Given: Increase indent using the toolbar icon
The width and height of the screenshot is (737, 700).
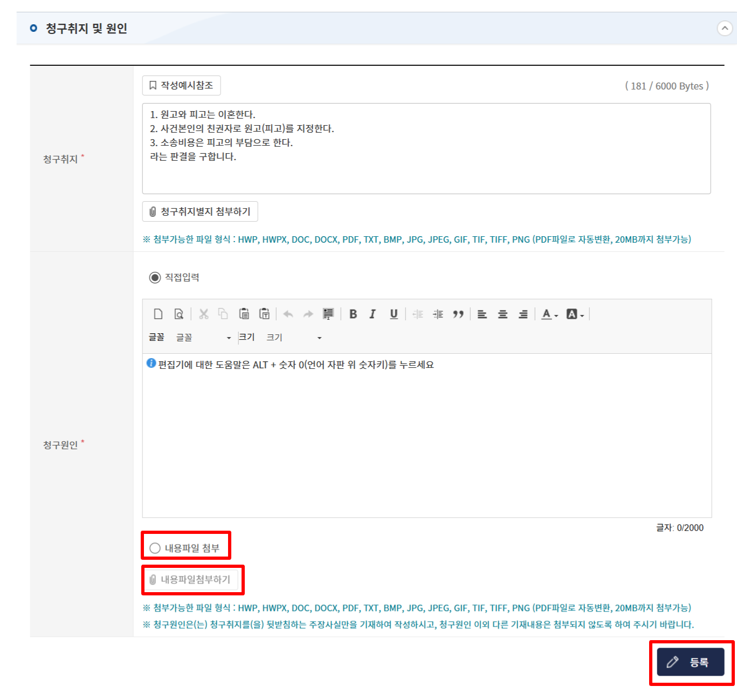Looking at the screenshot, I should (x=438, y=314).
